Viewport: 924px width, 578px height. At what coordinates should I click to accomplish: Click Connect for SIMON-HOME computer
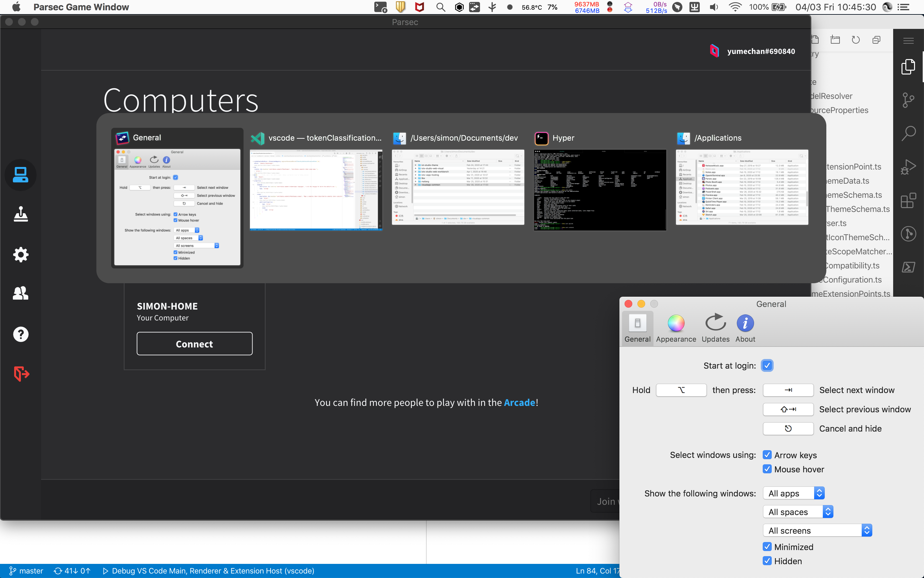(194, 344)
